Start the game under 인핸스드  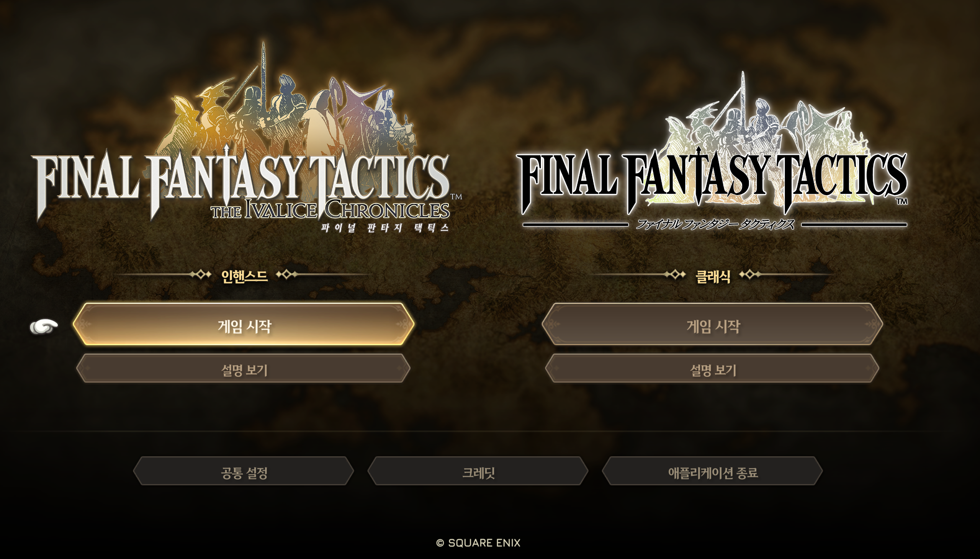244,325
